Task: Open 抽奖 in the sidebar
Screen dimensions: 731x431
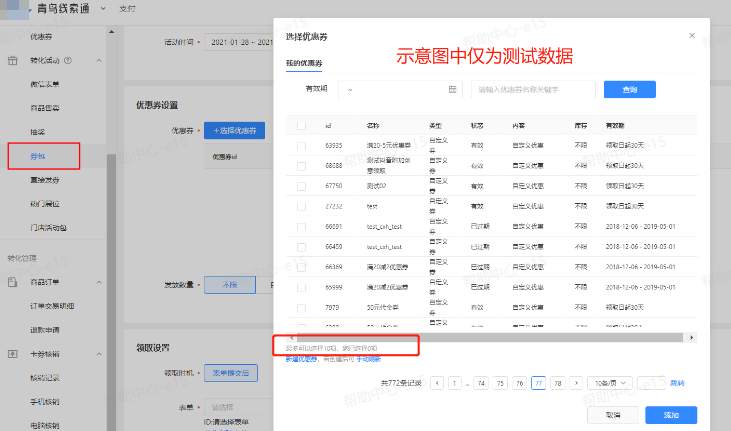Action: click(x=37, y=132)
